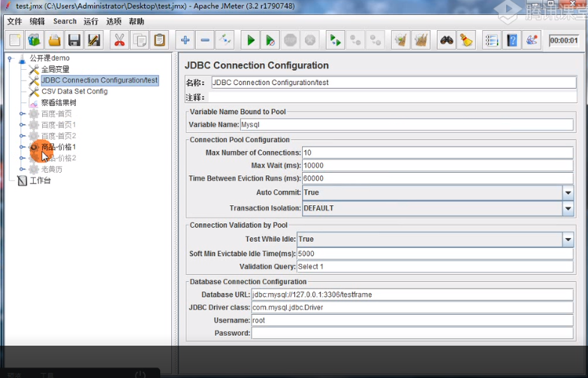Image resolution: width=588 pixels, height=378 pixels.
Task: Select 察看结果树 in the tree
Action: click(x=59, y=102)
